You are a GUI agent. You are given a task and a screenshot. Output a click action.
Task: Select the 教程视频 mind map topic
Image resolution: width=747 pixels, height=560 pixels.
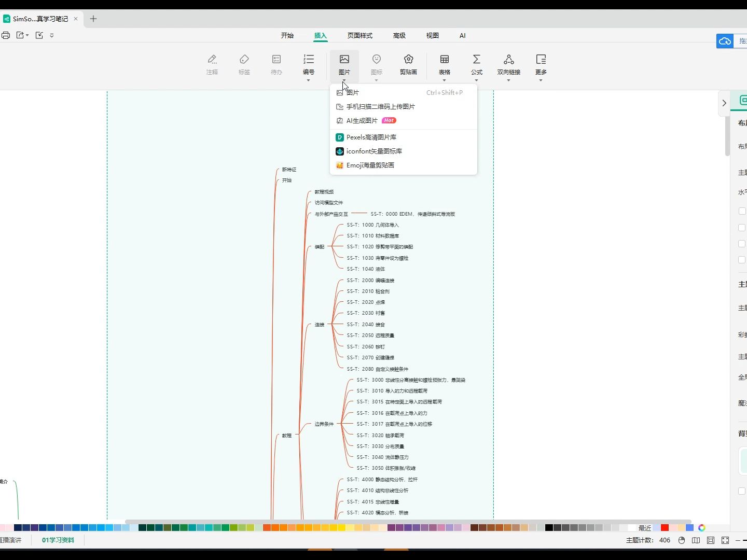pyautogui.click(x=324, y=192)
